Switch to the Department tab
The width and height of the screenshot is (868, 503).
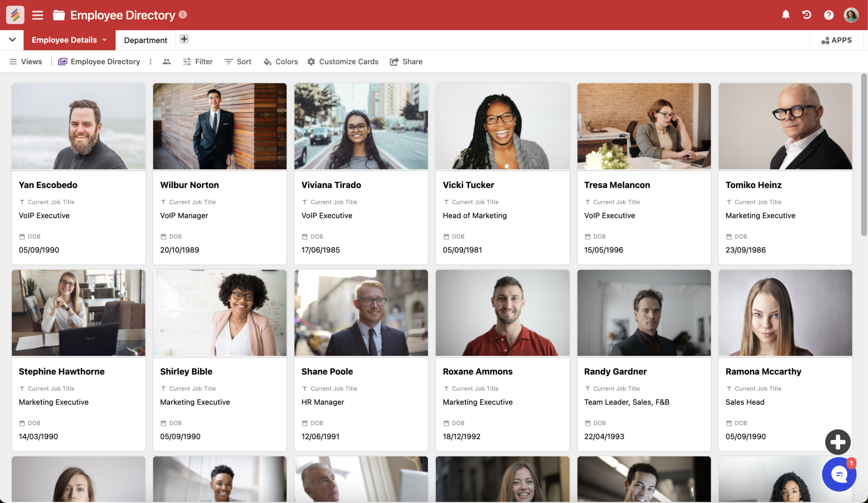coord(145,40)
